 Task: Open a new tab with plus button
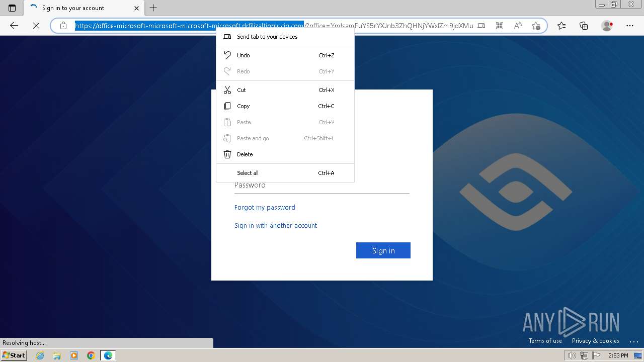153,8
